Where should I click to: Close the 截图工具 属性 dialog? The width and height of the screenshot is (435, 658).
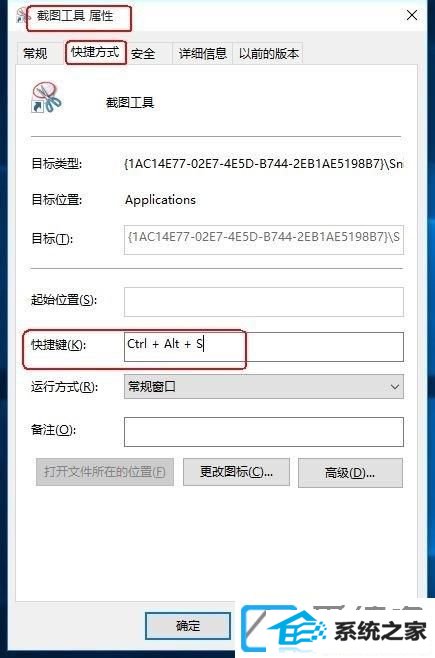point(412,16)
